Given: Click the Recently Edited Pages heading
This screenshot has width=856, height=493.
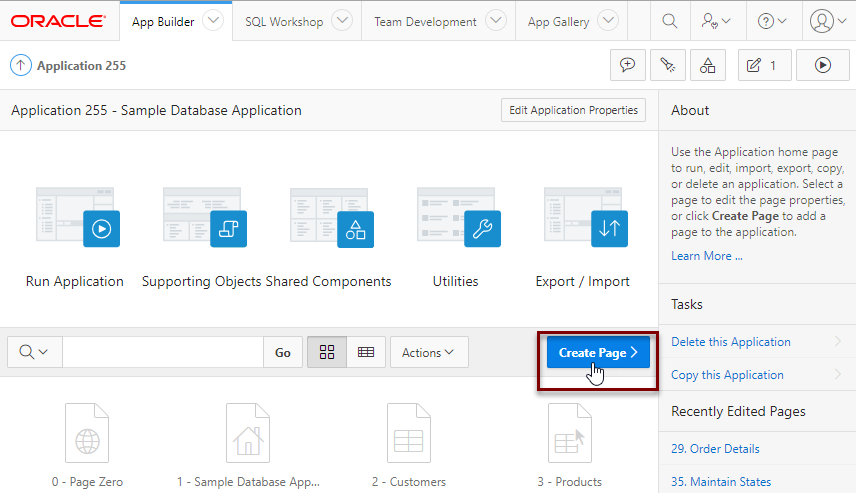Looking at the screenshot, I should tap(738, 411).
